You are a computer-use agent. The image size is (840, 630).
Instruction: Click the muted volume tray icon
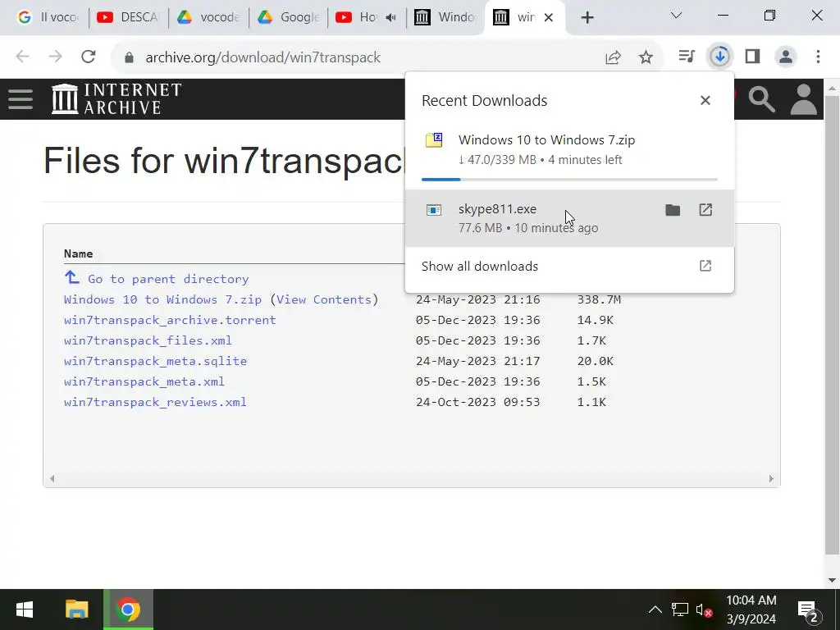click(704, 609)
